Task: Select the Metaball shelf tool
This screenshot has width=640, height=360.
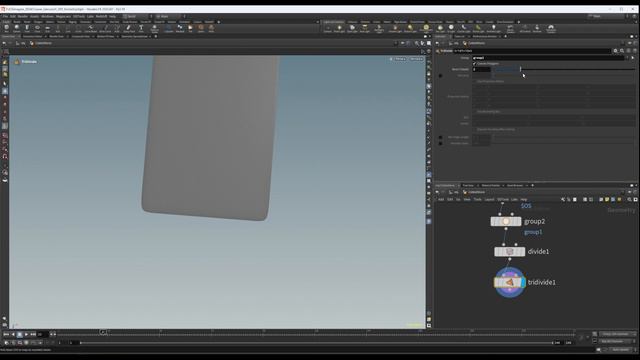Action: click(x=180, y=28)
